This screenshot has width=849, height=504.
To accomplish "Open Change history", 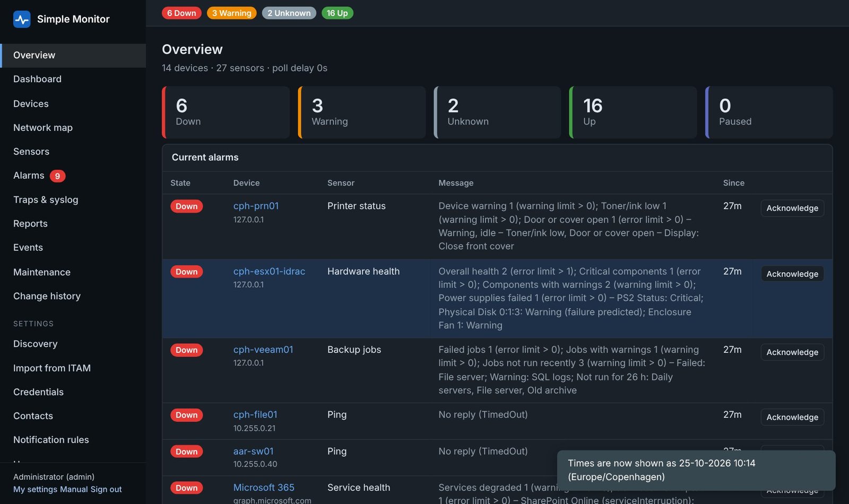I will [73, 296].
